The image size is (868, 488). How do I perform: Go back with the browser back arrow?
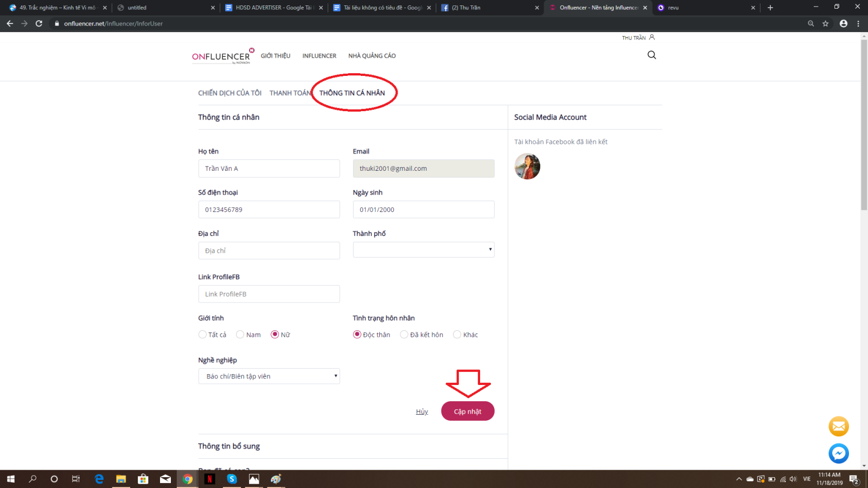pyautogui.click(x=10, y=23)
